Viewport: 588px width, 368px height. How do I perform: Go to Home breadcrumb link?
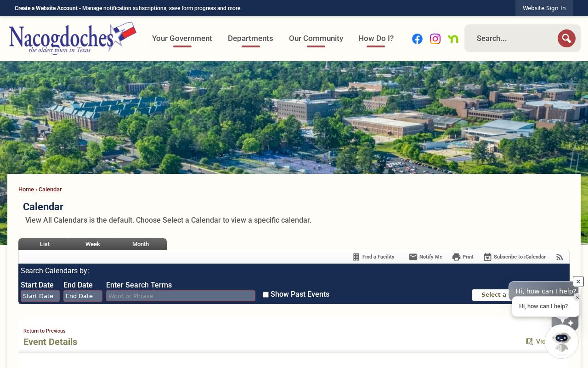pos(26,190)
